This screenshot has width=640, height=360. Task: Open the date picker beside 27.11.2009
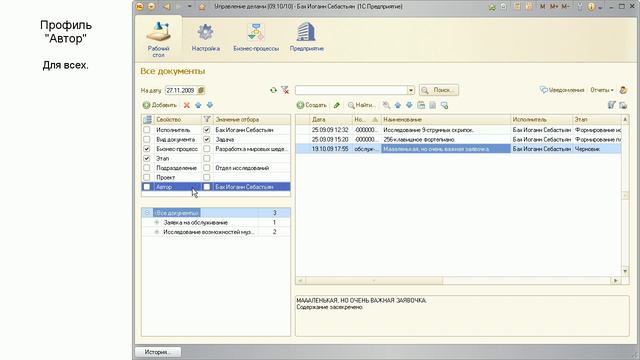[201, 90]
